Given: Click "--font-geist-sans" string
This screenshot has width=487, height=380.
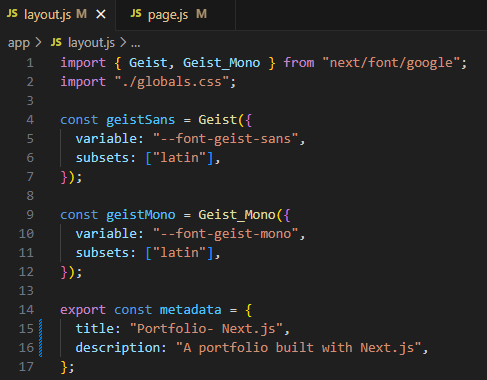Looking at the screenshot, I should 225,139.
